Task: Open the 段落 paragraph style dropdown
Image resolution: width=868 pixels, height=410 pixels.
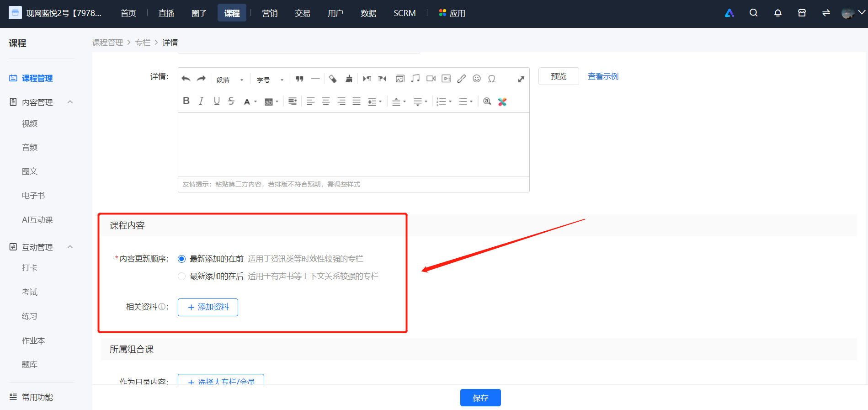Action: coord(230,80)
